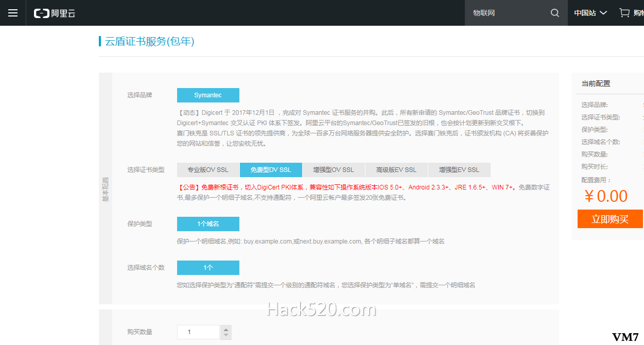Select the 1个域名 protection type
Viewport: 644px width, 345px height.
click(208, 224)
